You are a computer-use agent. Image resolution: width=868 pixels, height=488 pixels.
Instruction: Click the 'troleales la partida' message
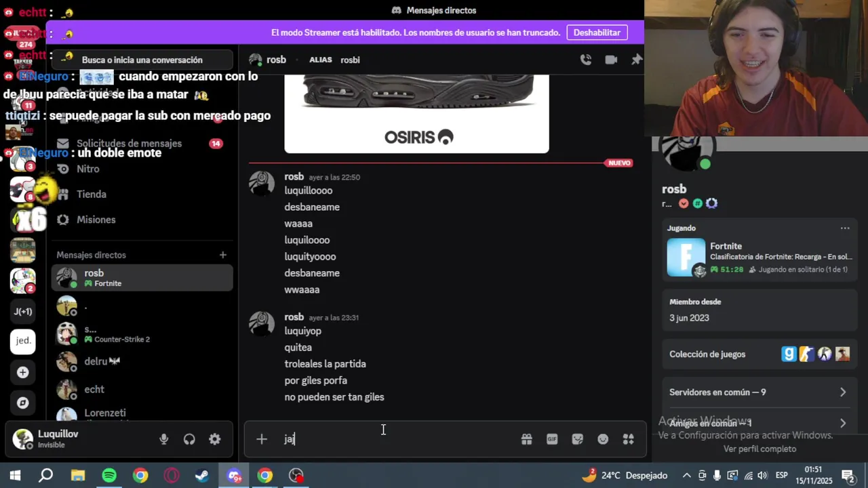pos(325,364)
